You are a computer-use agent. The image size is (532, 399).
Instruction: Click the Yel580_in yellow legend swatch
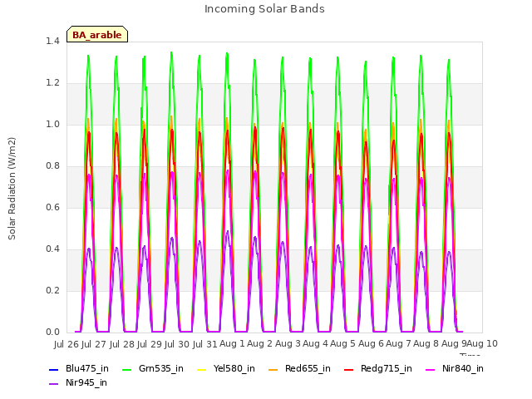tap(201, 369)
